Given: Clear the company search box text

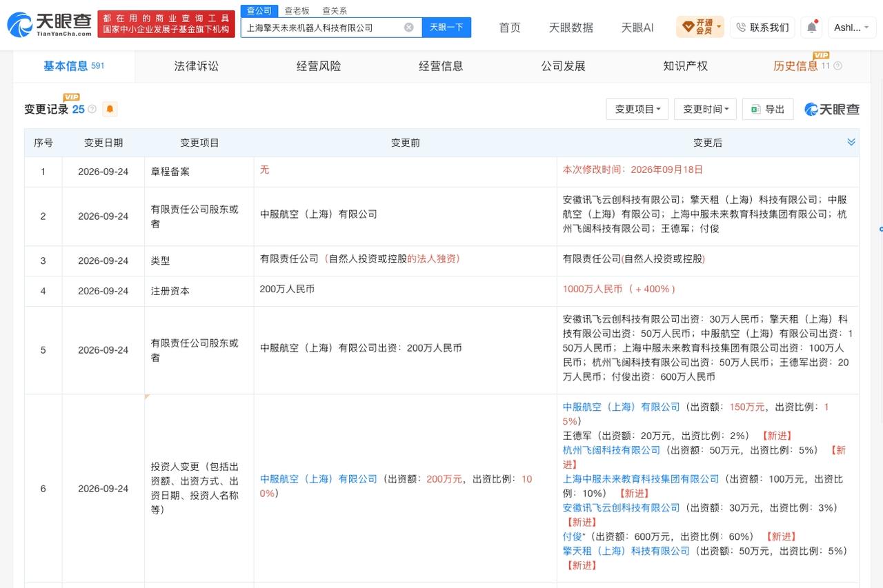Looking at the screenshot, I should (408, 28).
